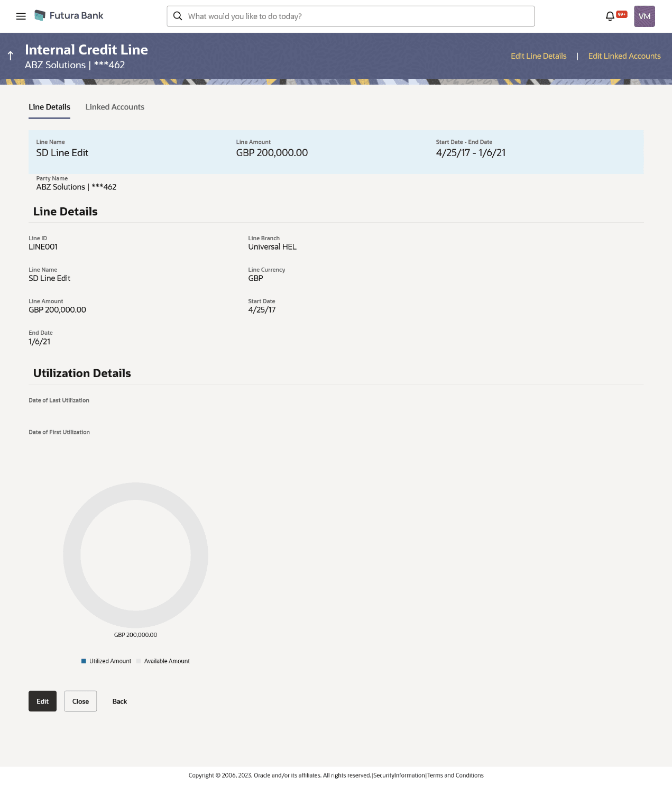Click the up arrow beside Internal Credit Line
This screenshot has height=794, width=672.
click(x=11, y=56)
